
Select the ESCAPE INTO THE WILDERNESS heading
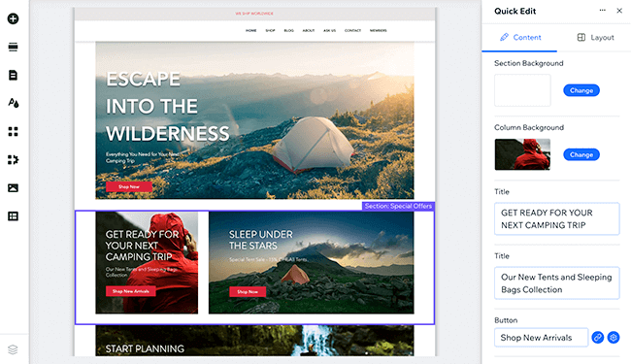click(x=167, y=107)
